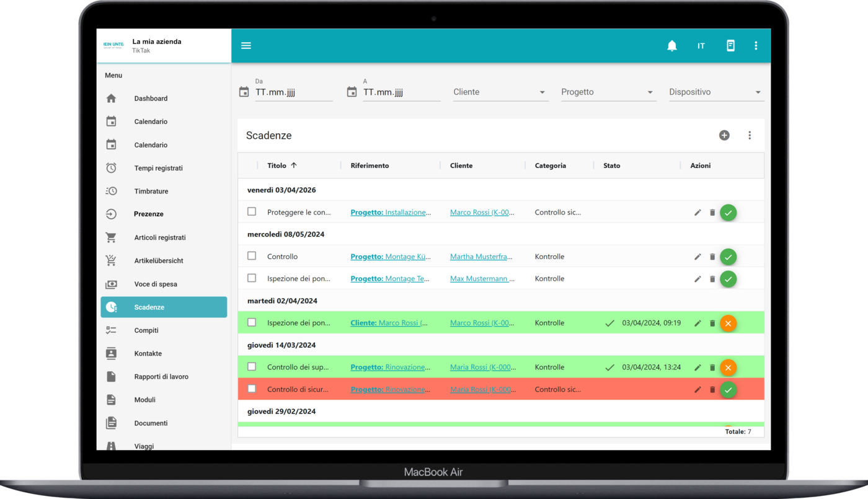Undo completion with orange X on 02/04/2024 row
868x499 pixels.
[x=728, y=323]
